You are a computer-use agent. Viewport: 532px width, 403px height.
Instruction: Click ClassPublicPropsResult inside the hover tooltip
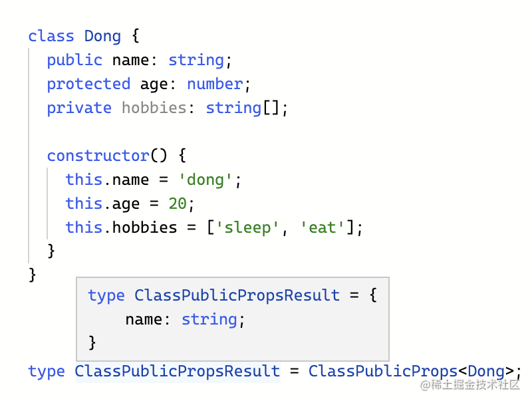(x=237, y=295)
